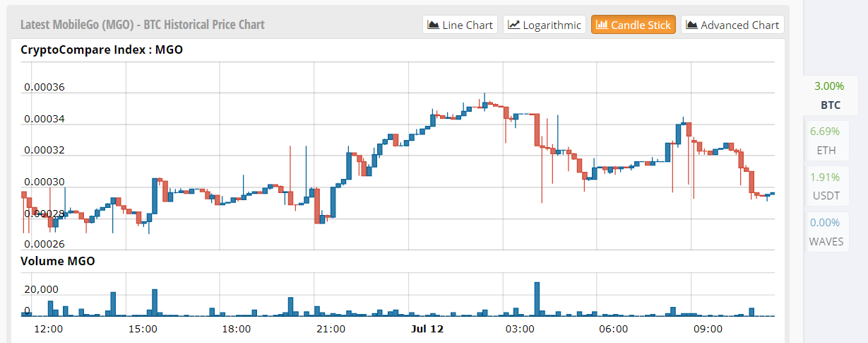Select the BTC 3.00% market tab
Image resolution: width=868 pixels, height=343 pixels.
pyautogui.click(x=829, y=95)
